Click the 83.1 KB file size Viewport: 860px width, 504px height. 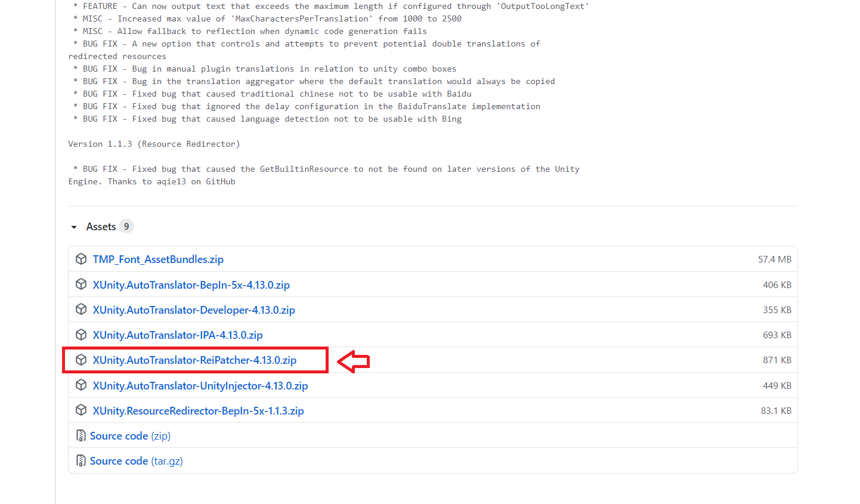tap(776, 411)
